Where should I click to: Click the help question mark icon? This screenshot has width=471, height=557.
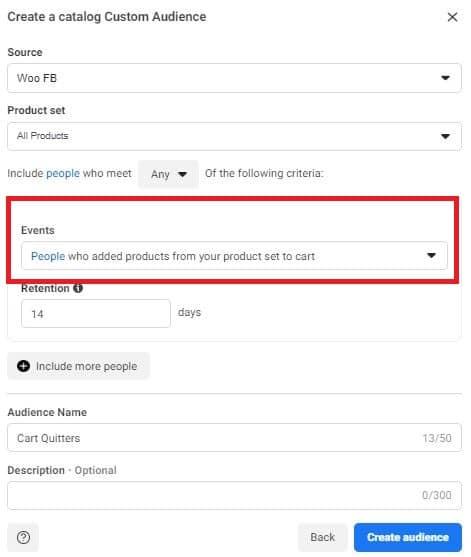tap(23, 537)
